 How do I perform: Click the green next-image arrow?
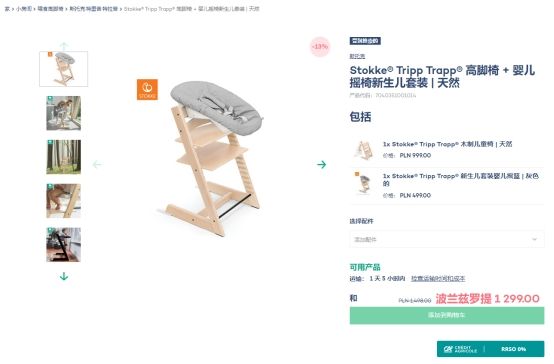pyautogui.click(x=321, y=164)
